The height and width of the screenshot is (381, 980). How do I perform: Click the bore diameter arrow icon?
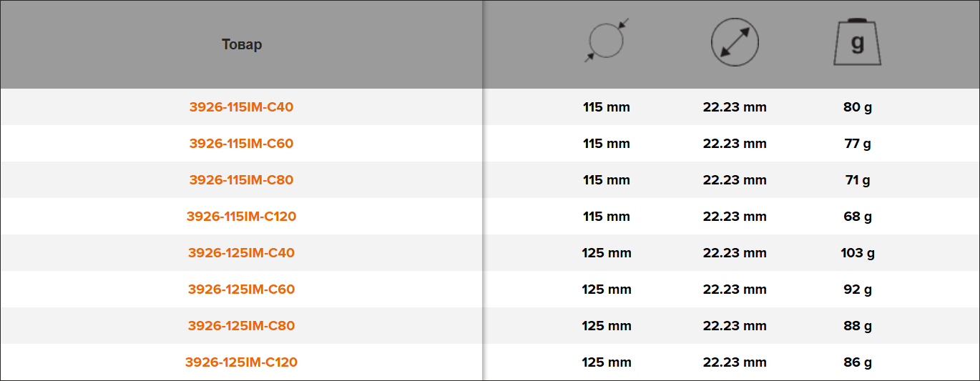(735, 42)
